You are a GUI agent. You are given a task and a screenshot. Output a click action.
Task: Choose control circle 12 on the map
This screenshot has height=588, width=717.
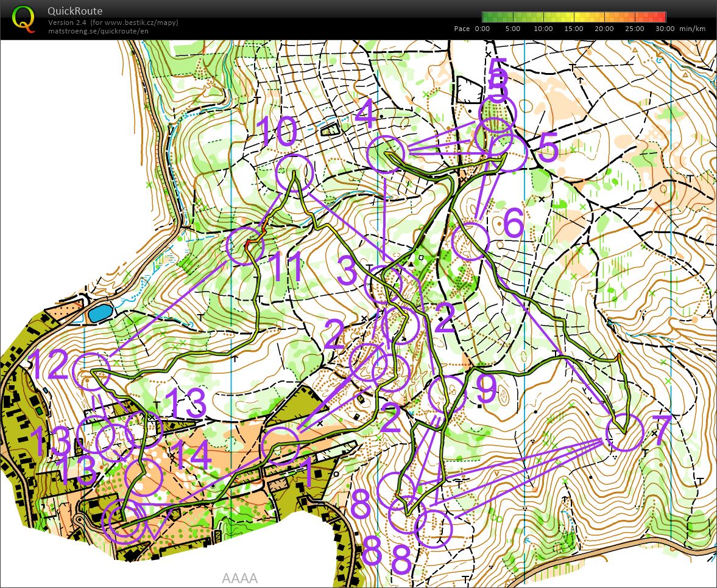(x=90, y=371)
